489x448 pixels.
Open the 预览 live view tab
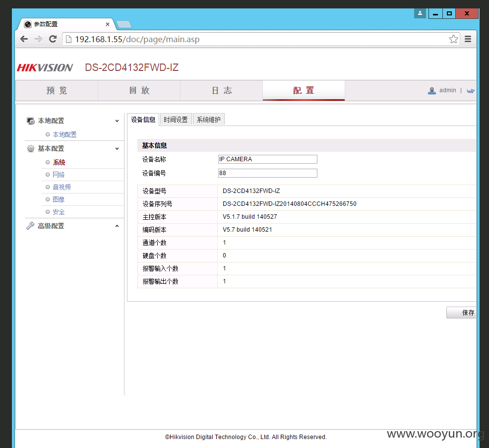[57, 90]
